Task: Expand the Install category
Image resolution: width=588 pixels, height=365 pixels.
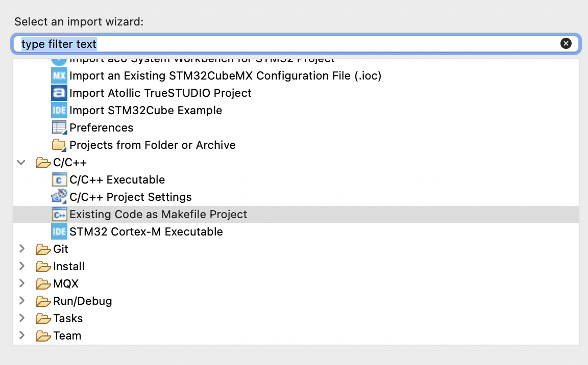Action: (21, 266)
